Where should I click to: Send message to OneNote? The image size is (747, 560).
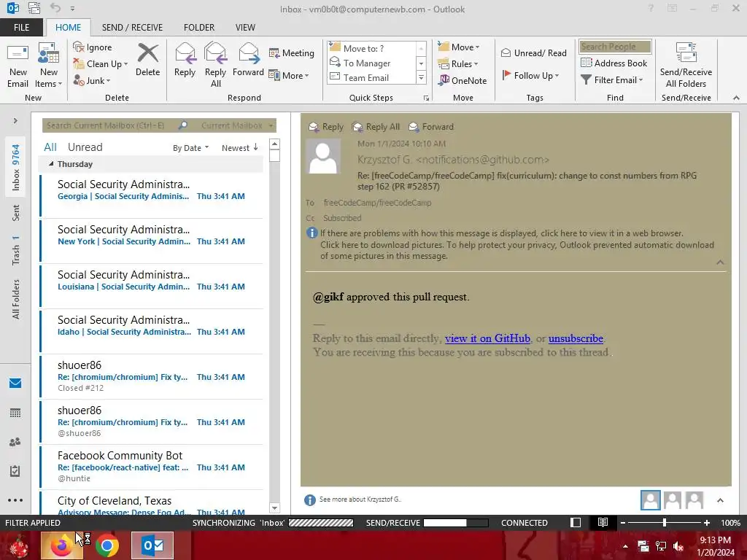pos(462,80)
